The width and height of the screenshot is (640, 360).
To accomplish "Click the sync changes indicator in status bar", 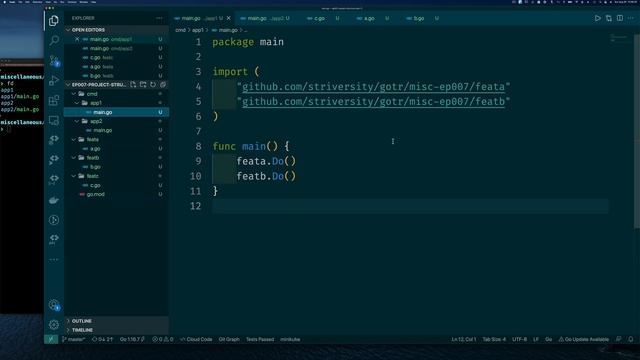I will coord(102,339).
